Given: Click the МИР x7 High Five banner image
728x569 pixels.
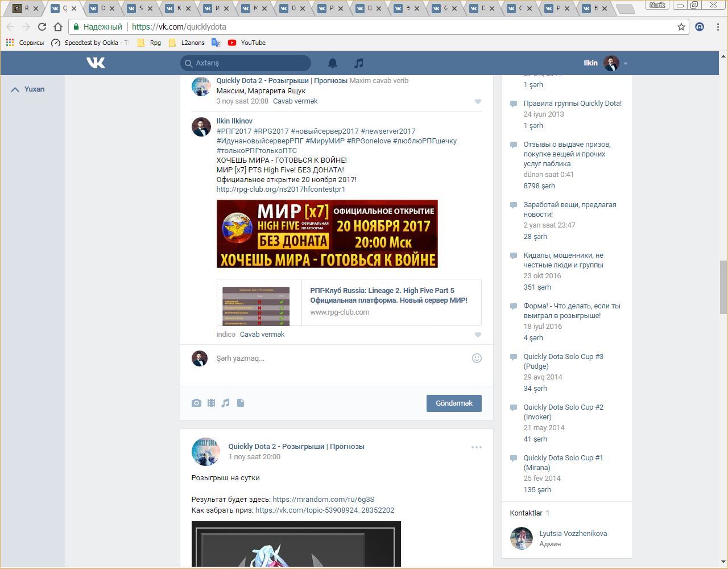Looking at the screenshot, I should pyautogui.click(x=327, y=234).
